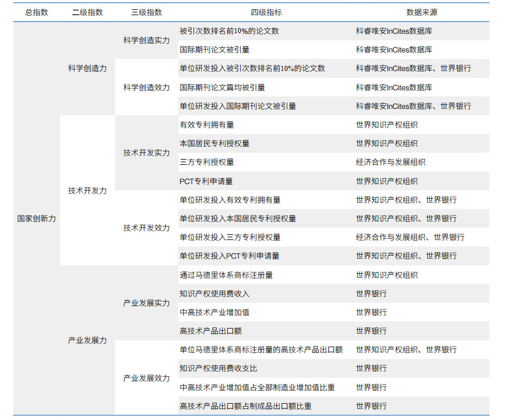This screenshot has width=506, height=420.
Task: Click 高技术产品出口额 indicator
Action: (x=210, y=331)
